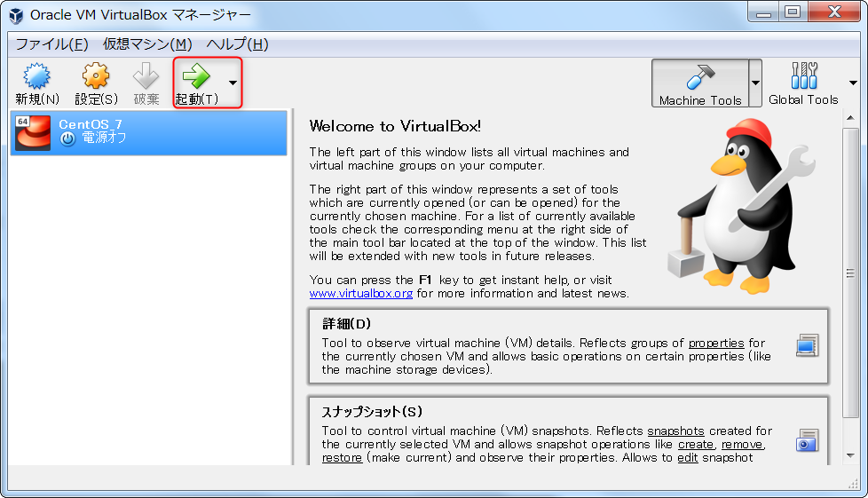Follow the 'snapshots' link in snapshot description
Viewport: 868px width, 498px height.
point(675,431)
